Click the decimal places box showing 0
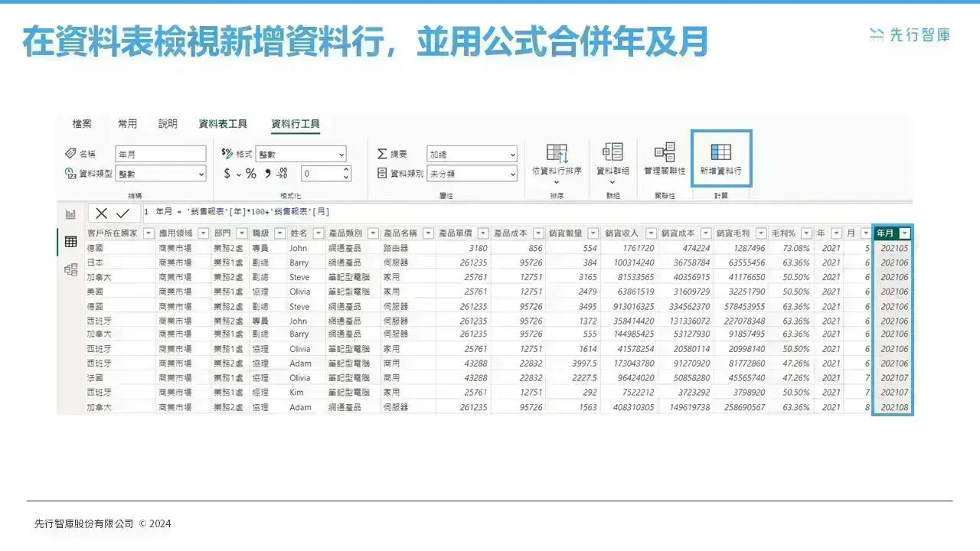 321,174
